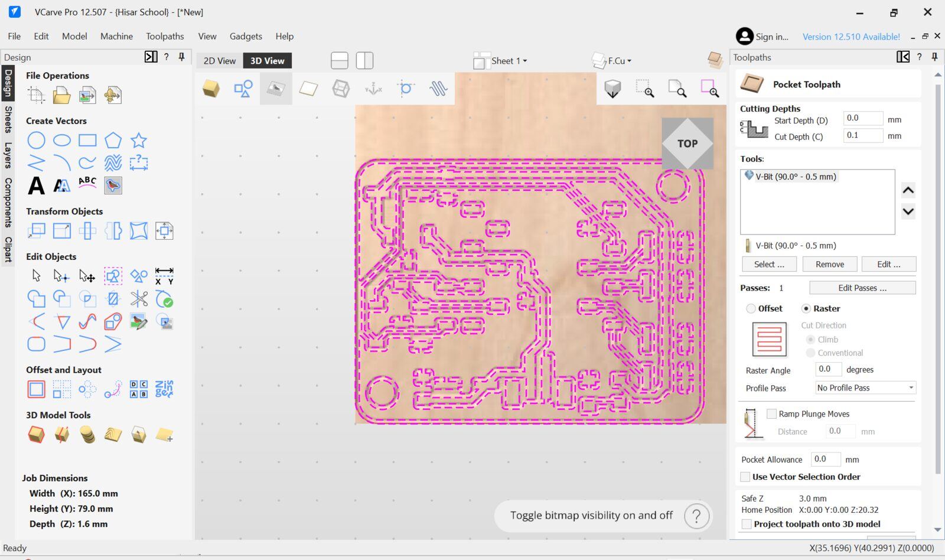Click the Create Component from vectors 3D icon
This screenshot has width=945, height=560.
click(36, 435)
